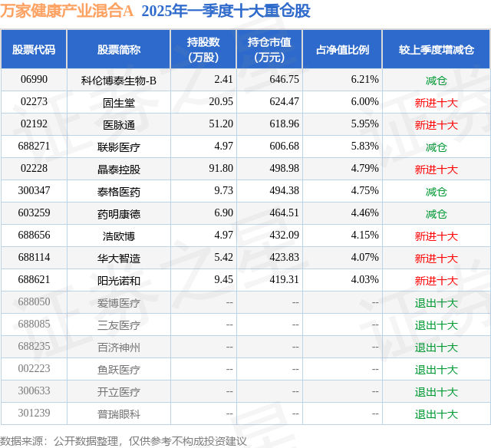The image size is (491, 448).
Task: Click 退出十大 in the 百济神州 row
Action: pyautogui.click(x=437, y=348)
